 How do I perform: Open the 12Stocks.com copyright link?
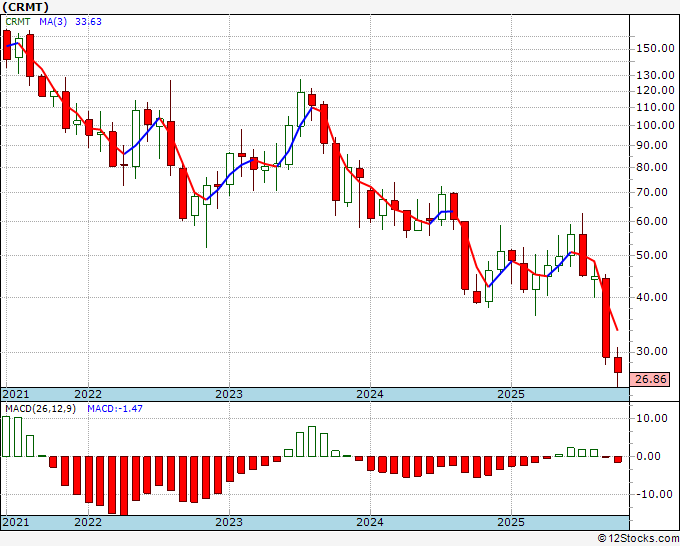point(638,539)
